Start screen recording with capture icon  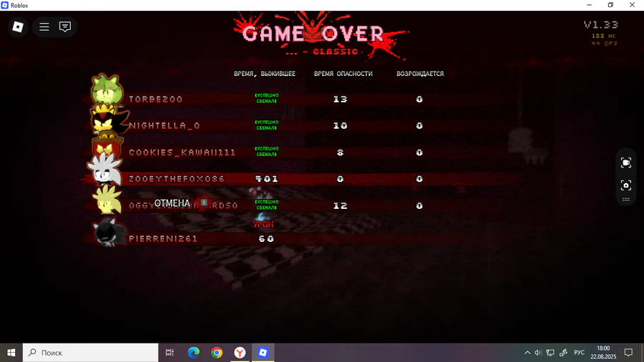[625, 163]
